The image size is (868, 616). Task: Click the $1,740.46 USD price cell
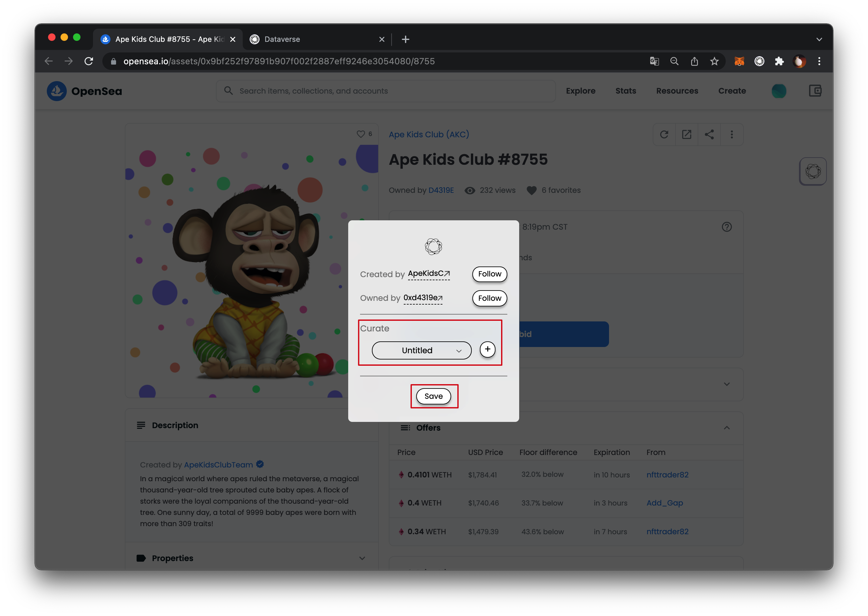[x=483, y=503]
